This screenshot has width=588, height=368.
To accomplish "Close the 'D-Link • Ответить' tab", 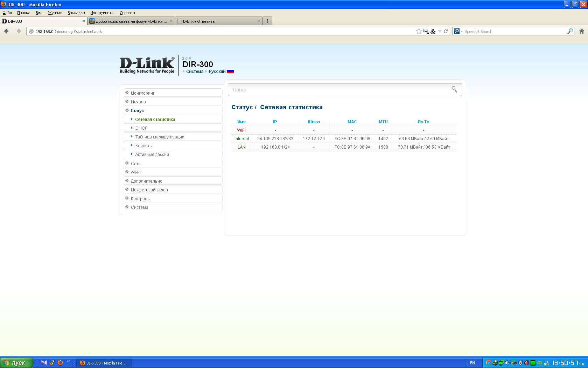I will [259, 21].
